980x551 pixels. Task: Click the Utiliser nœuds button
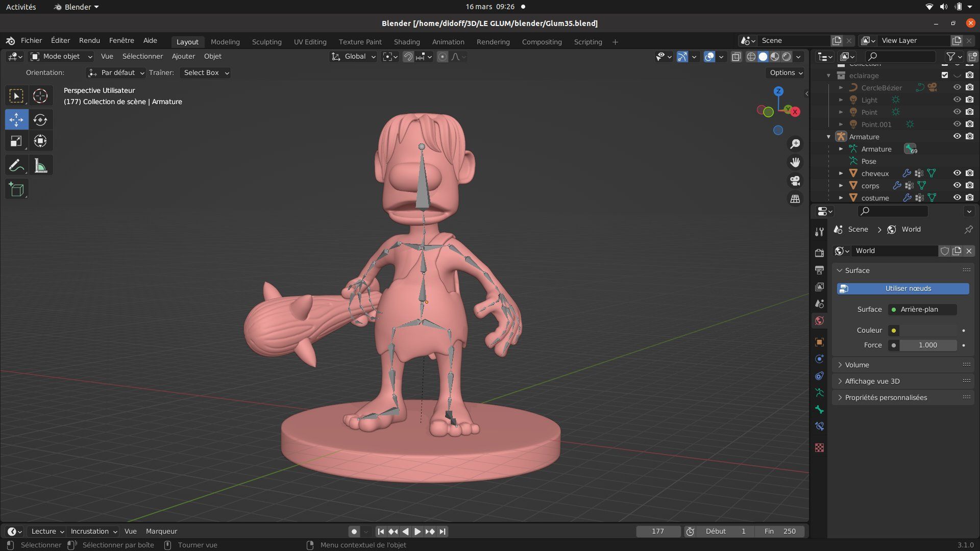tap(902, 289)
